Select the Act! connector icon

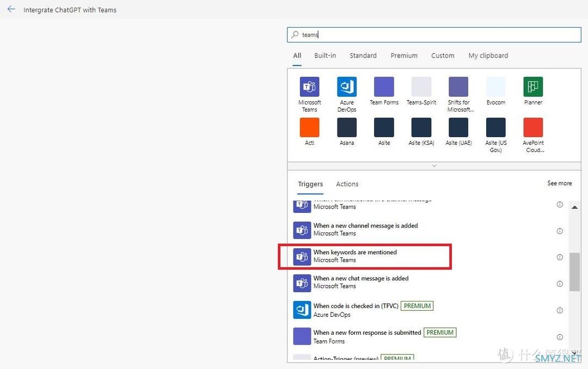309,127
